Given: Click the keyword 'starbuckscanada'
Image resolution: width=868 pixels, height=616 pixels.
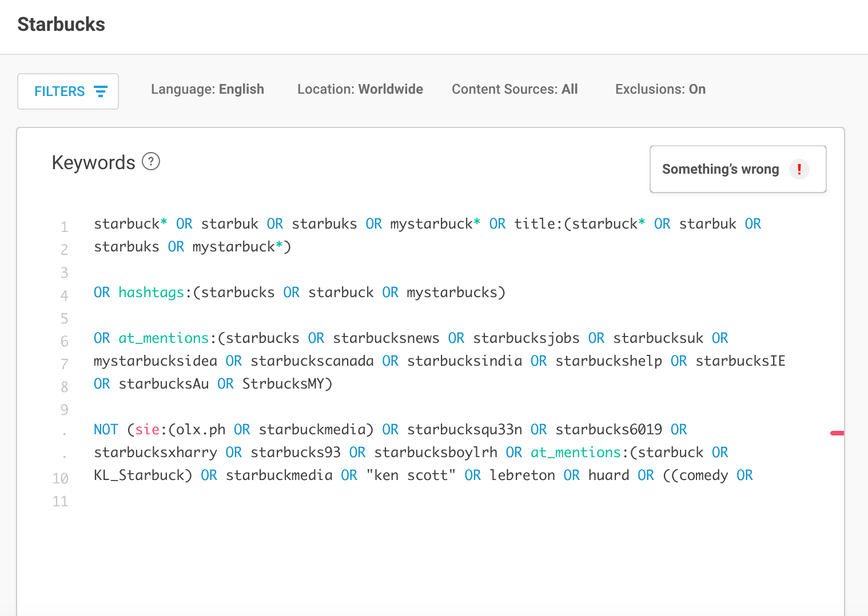Looking at the screenshot, I should [312, 361].
